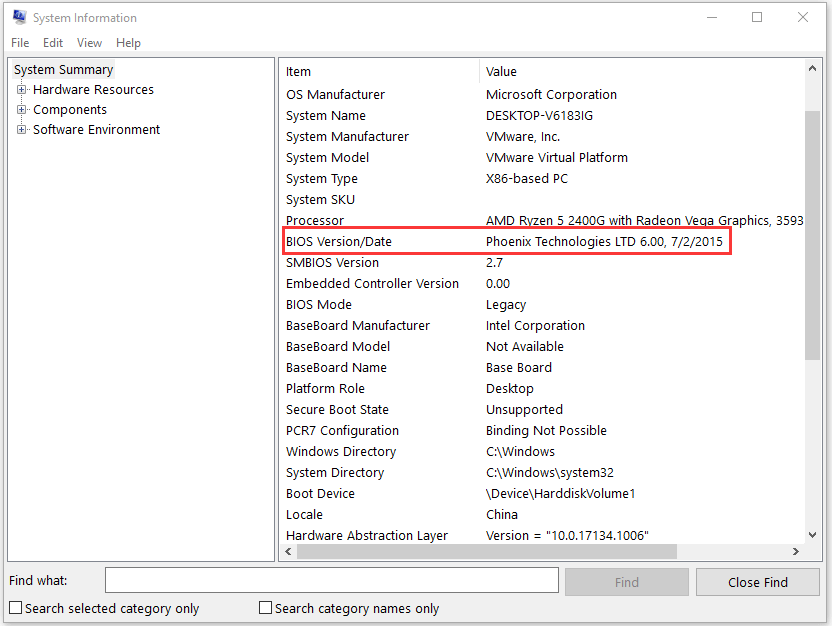Minimize the System Information window
Image resolution: width=832 pixels, height=626 pixels.
[712, 18]
